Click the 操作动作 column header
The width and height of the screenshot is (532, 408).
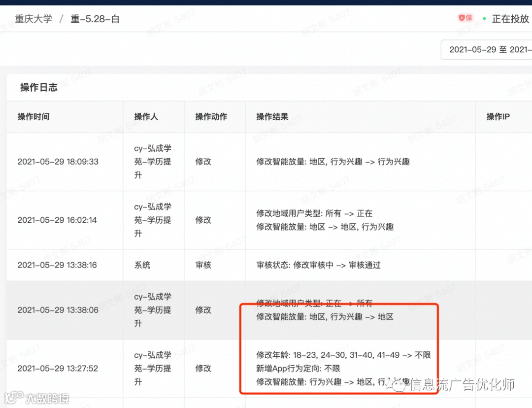(211, 117)
